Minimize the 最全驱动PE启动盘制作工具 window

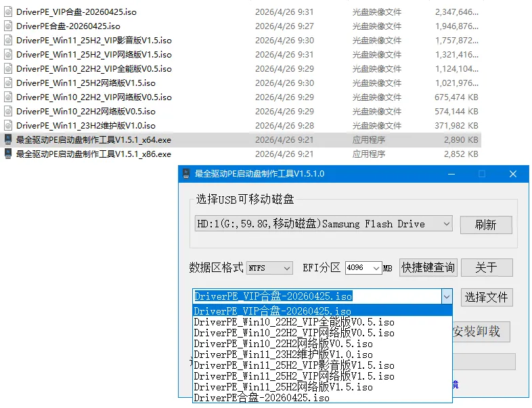451,174
